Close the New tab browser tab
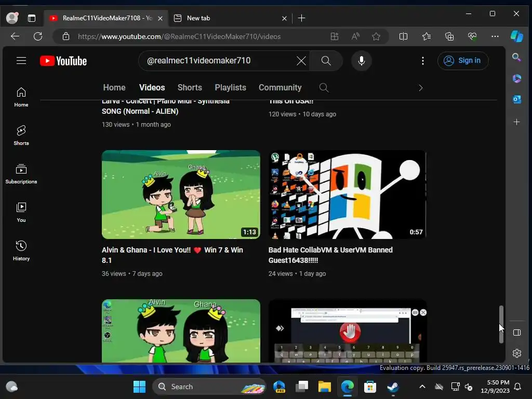The image size is (532, 399). coord(284,18)
